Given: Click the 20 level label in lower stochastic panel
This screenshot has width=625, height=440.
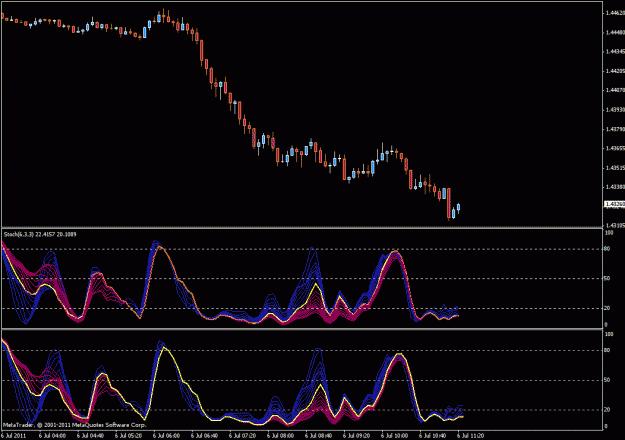Looking at the screenshot, I should pos(607,410).
